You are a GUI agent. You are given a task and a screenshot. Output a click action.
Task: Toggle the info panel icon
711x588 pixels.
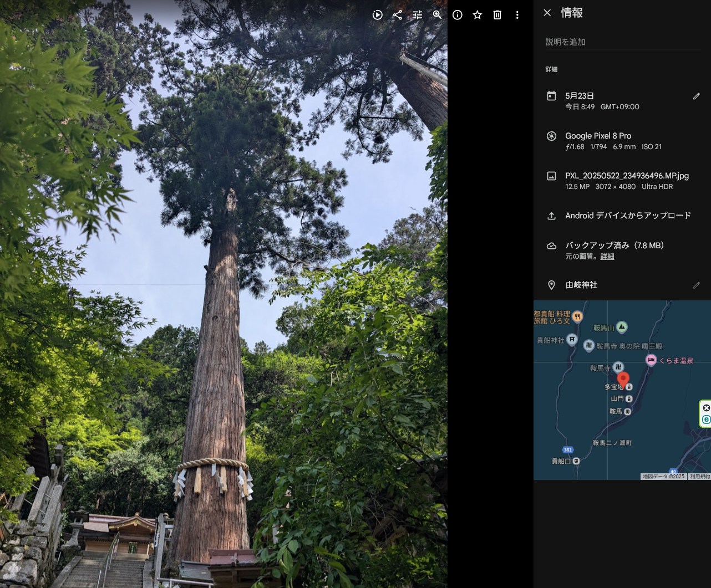(457, 15)
